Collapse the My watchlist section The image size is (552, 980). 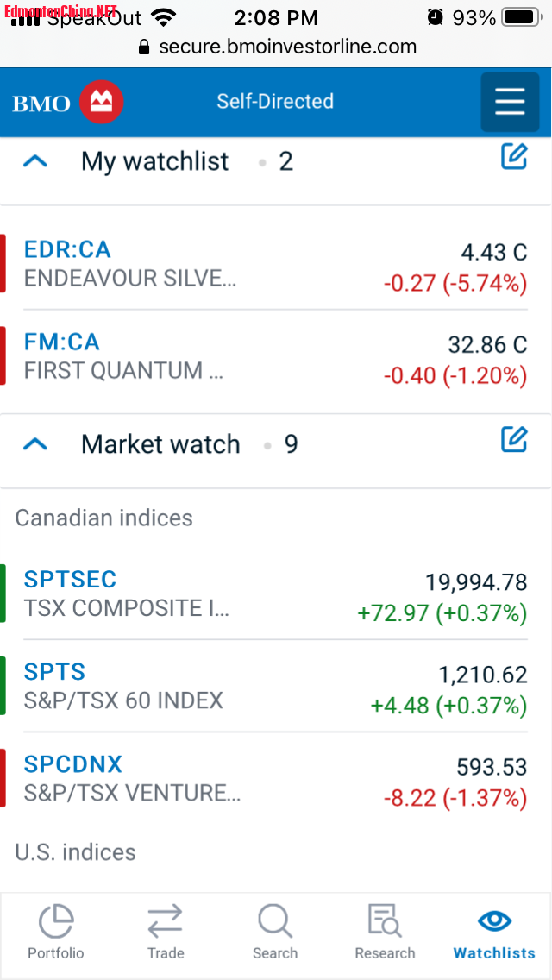click(x=34, y=161)
